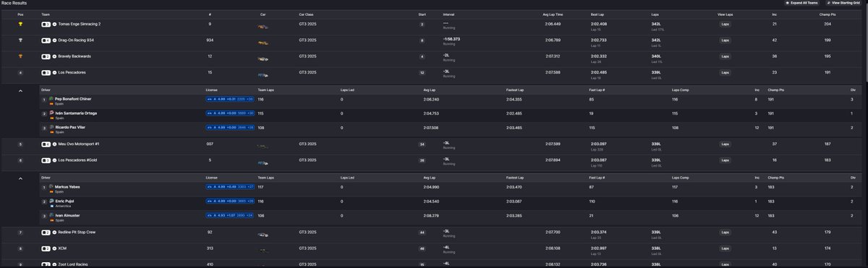This screenshot has height=268, width=868.
Task: Open Laps for Los Pescadores team
Action: tap(725, 72)
